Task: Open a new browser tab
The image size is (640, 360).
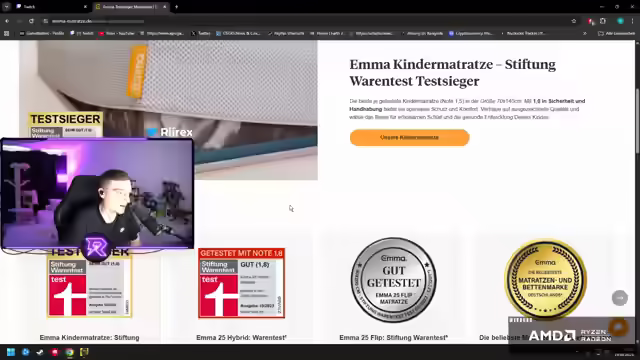Action: pyautogui.click(x=176, y=7)
